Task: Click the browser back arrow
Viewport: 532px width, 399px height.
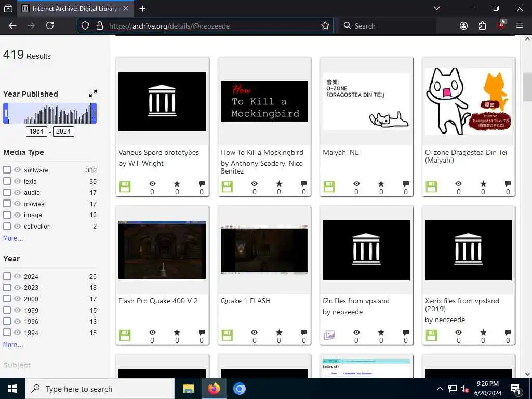Action: [x=12, y=26]
